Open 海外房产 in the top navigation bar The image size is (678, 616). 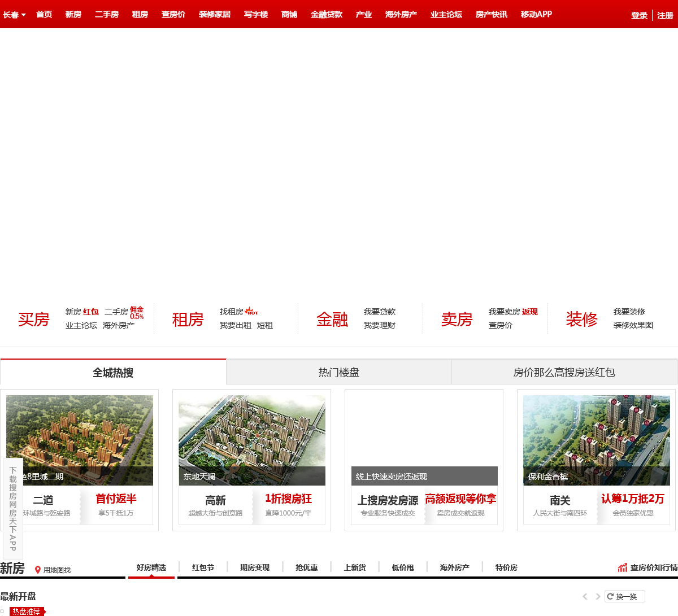click(401, 15)
